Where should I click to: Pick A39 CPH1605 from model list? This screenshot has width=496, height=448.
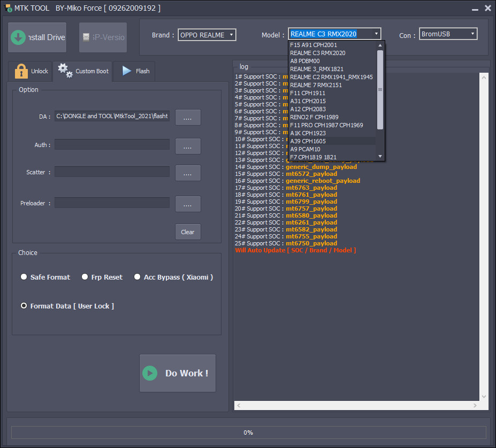tap(332, 141)
